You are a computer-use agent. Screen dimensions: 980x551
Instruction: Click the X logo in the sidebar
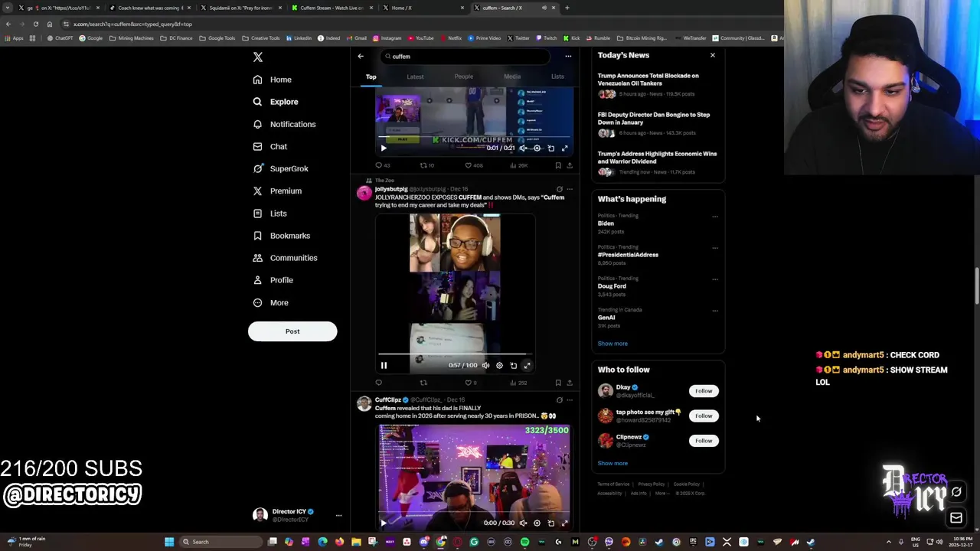click(x=258, y=57)
